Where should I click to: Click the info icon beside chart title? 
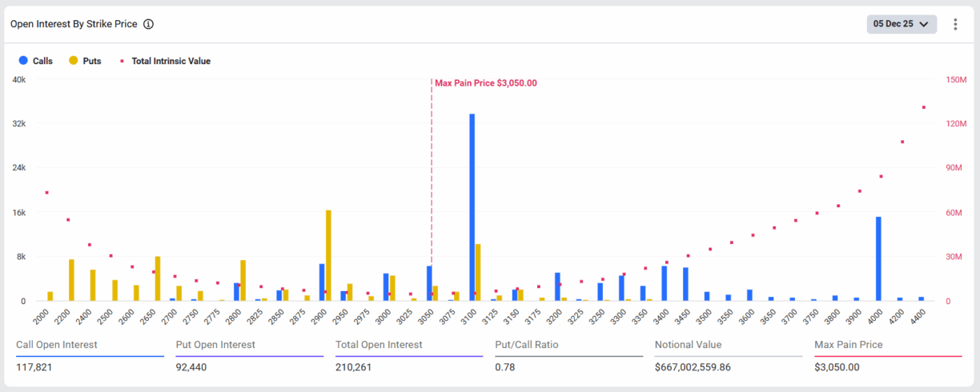tap(148, 24)
